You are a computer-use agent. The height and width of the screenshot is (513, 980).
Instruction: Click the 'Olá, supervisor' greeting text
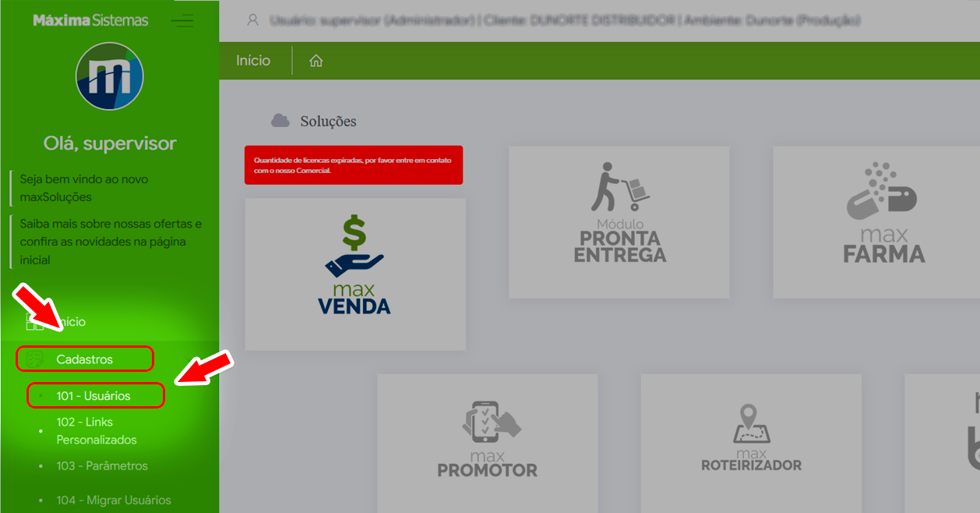click(110, 143)
